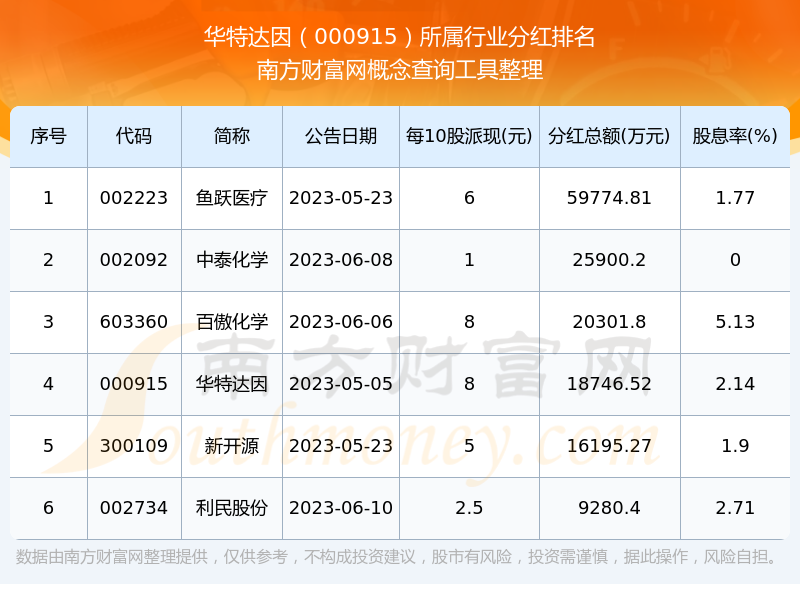This screenshot has width=800, height=606.
Task: Click total dividend 20301.8
Action: pyautogui.click(x=609, y=322)
